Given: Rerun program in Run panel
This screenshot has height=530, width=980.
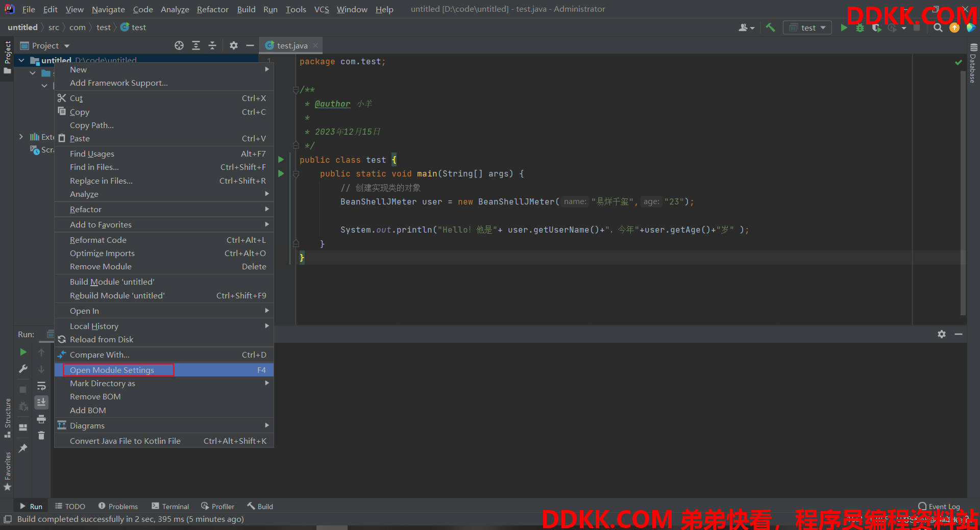Looking at the screenshot, I should [x=23, y=352].
